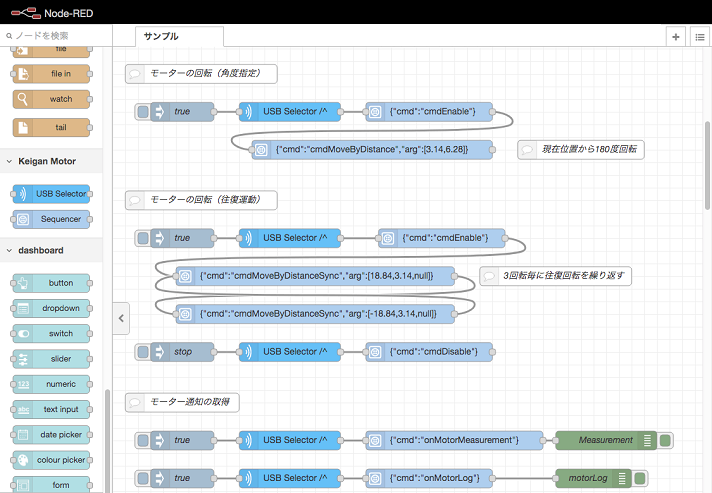Screen dimensions: 712x493
Task: Select the dropdown palette node
Action: tap(51, 308)
